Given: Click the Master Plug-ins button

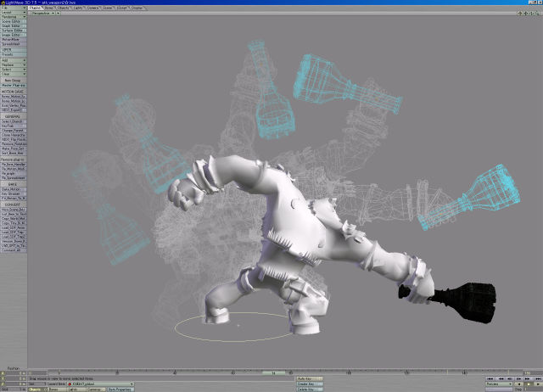Looking at the screenshot, I should [x=13, y=85].
